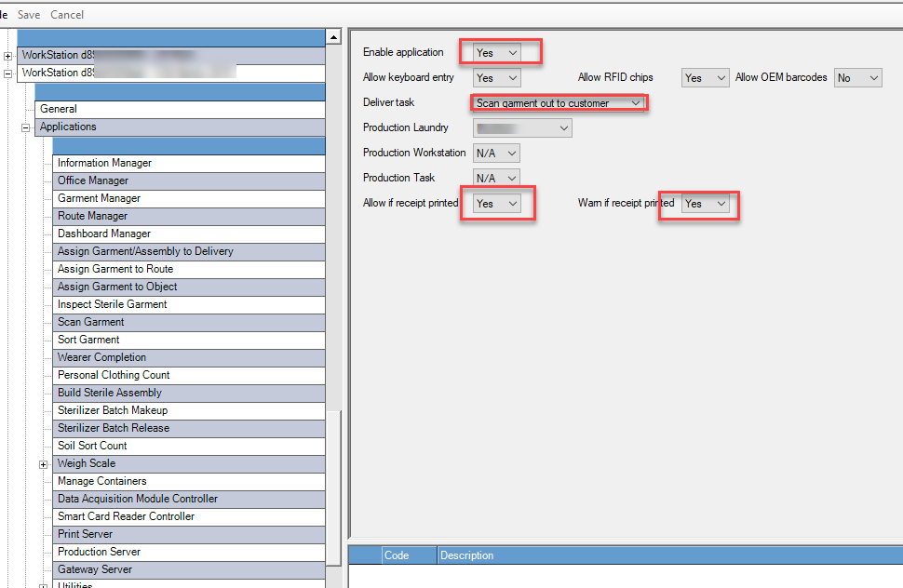Click Save in the menu bar
The height and width of the screenshot is (588, 903).
coord(29,14)
